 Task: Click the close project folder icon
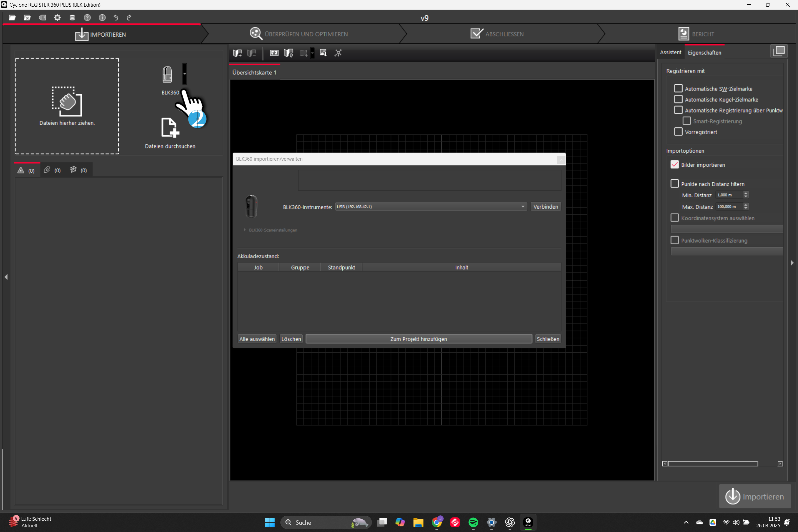click(x=27, y=18)
